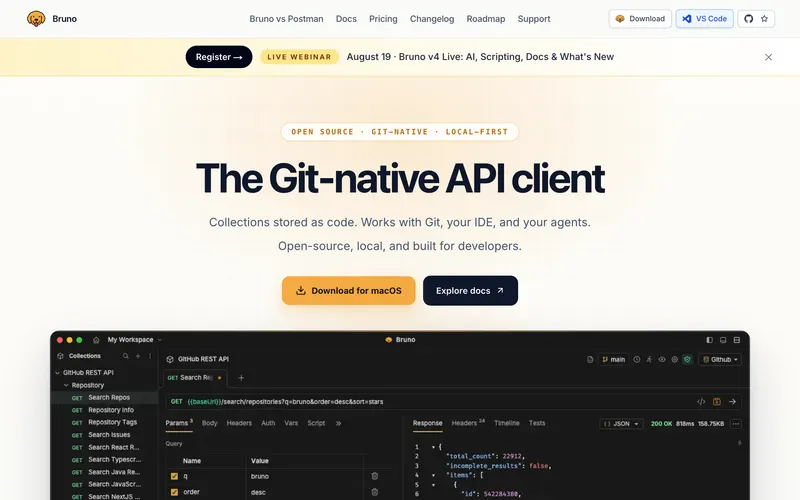Click the Bruno dog logo
Screen dimensions: 800x500
pyautogui.click(x=36, y=19)
